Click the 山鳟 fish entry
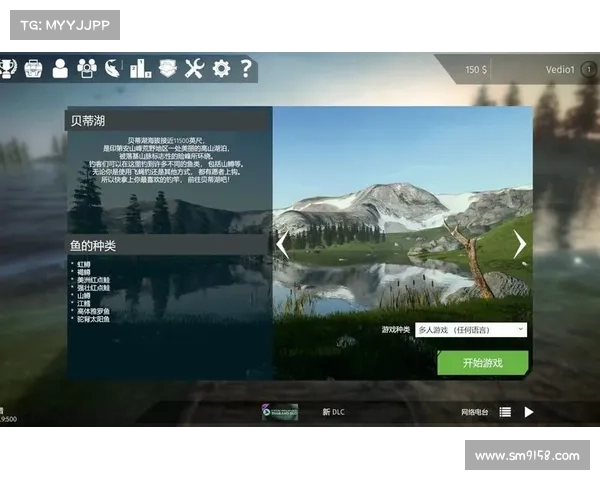The height and width of the screenshot is (480, 600). click(84, 296)
